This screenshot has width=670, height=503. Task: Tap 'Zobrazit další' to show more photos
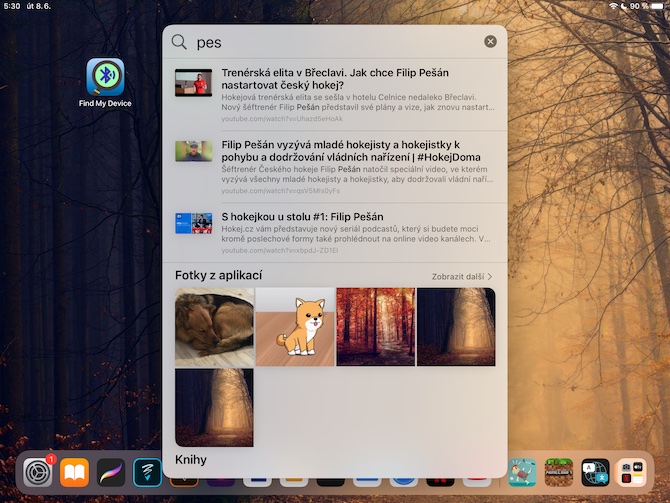pos(461,277)
